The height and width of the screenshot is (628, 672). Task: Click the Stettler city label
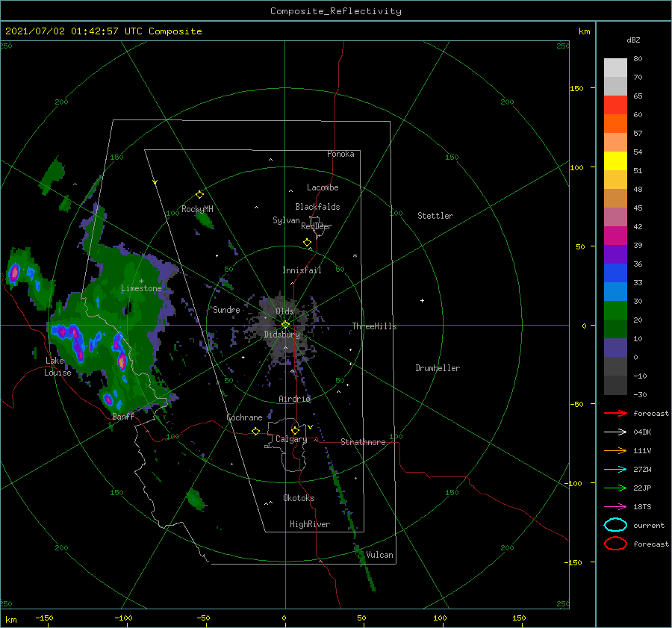pos(435,216)
